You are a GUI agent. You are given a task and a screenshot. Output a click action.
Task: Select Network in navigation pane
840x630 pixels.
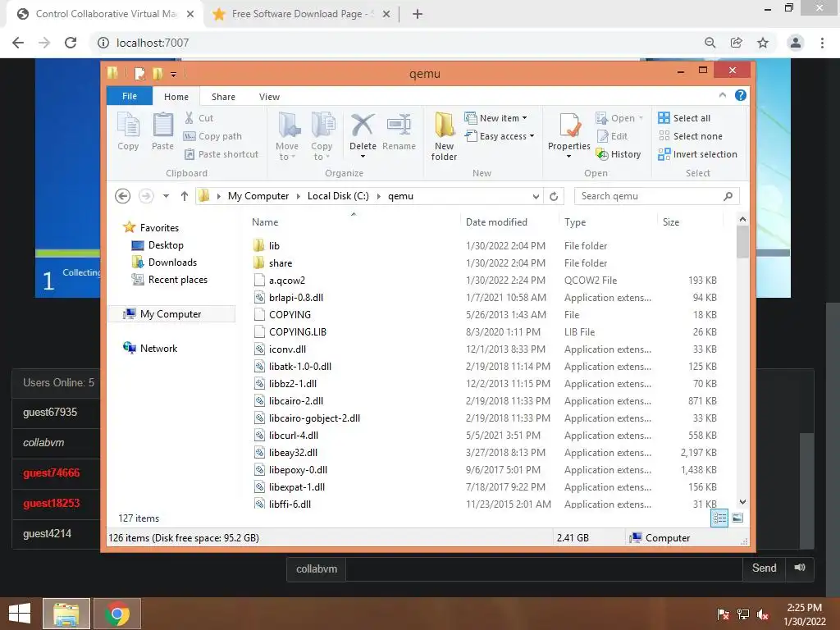tap(158, 348)
